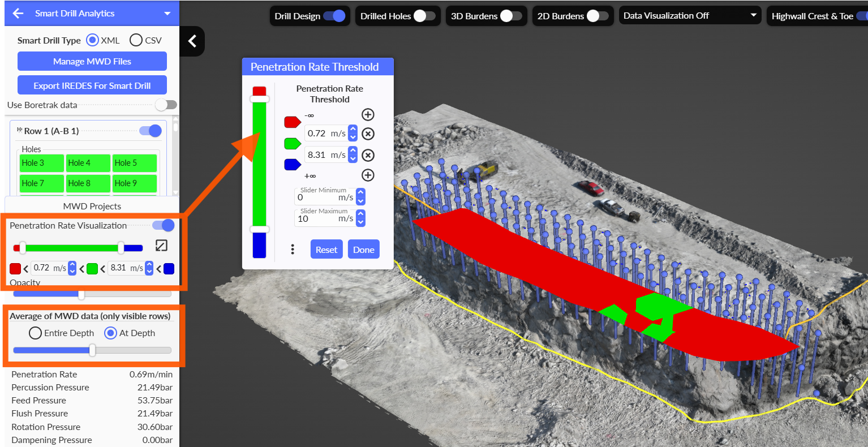Toggle the Drilled Holes switch

click(425, 16)
